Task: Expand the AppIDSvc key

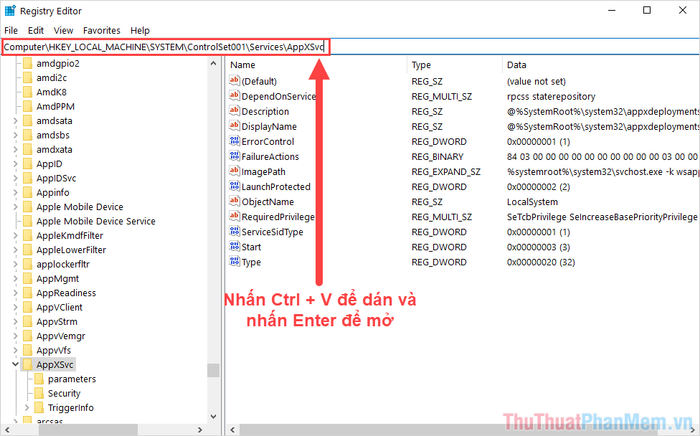Action: click(x=15, y=178)
